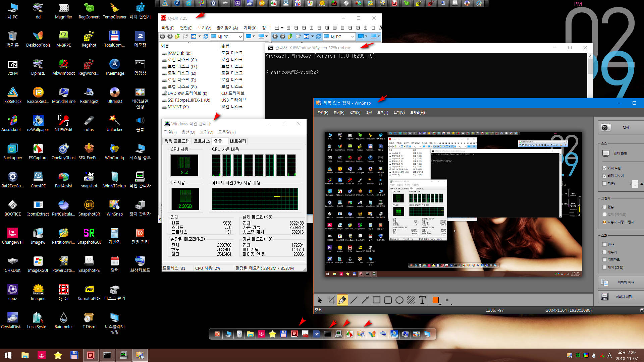Image resolution: width=644 pixels, height=362 pixels.
Task: Open the PartAssist desktop icon
Action: (x=63, y=180)
